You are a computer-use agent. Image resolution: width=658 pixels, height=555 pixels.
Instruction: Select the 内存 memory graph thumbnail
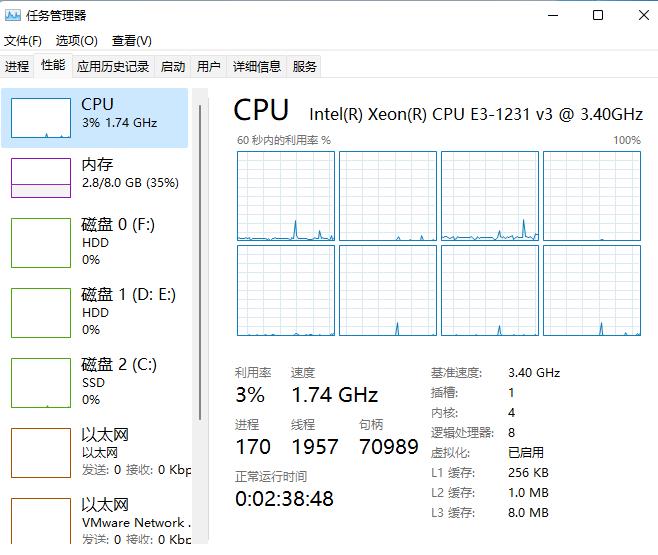[x=41, y=177]
